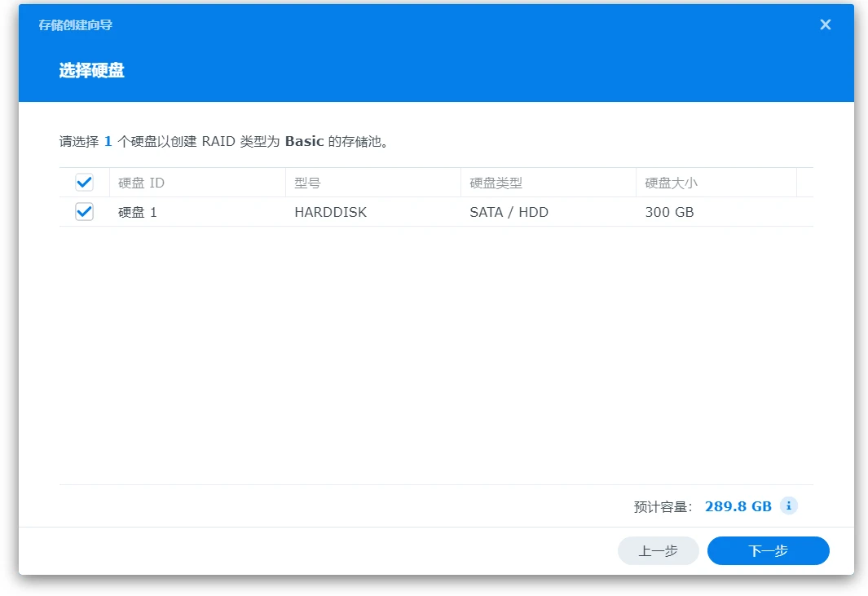868x596 pixels.
Task: Click the 300 GB size cell
Action: click(669, 212)
